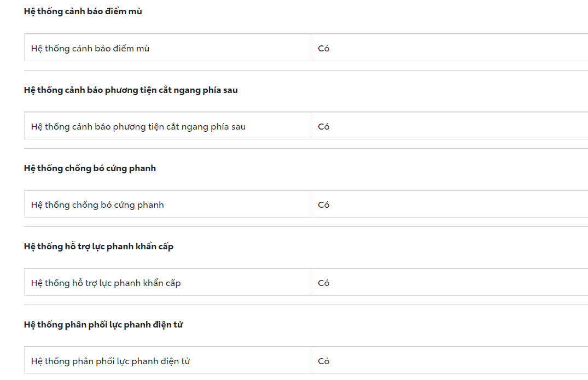Click bold heading 'Hệ thống hỗ trợ lực phanh khẩn cấp'
Screen dimensions: 588x380
(x=98, y=247)
